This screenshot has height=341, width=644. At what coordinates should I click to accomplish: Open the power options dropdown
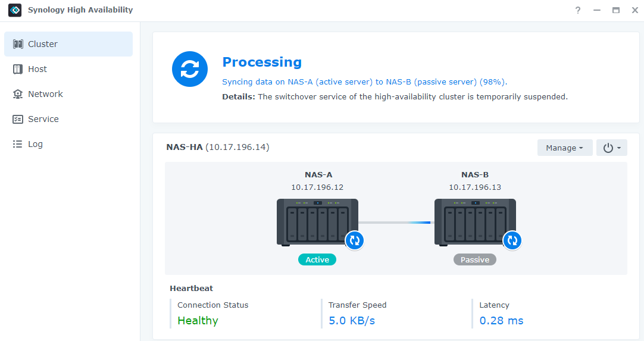pyautogui.click(x=611, y=148)
